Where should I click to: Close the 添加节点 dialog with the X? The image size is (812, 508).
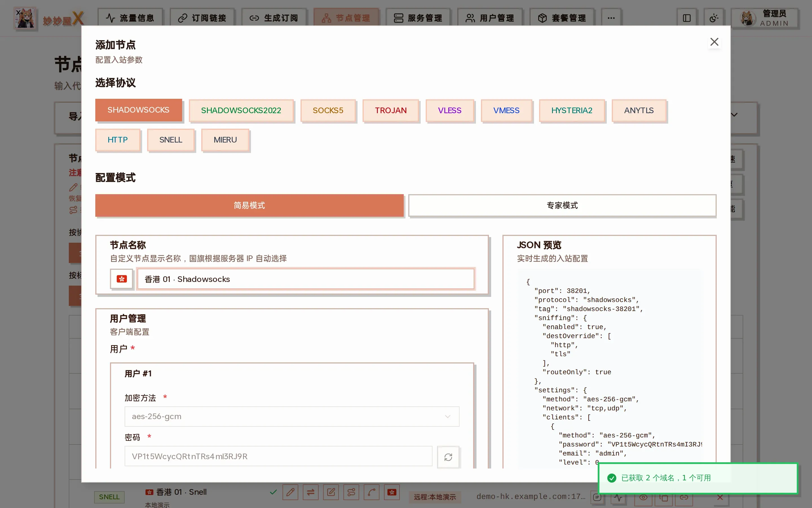point(714,42)
